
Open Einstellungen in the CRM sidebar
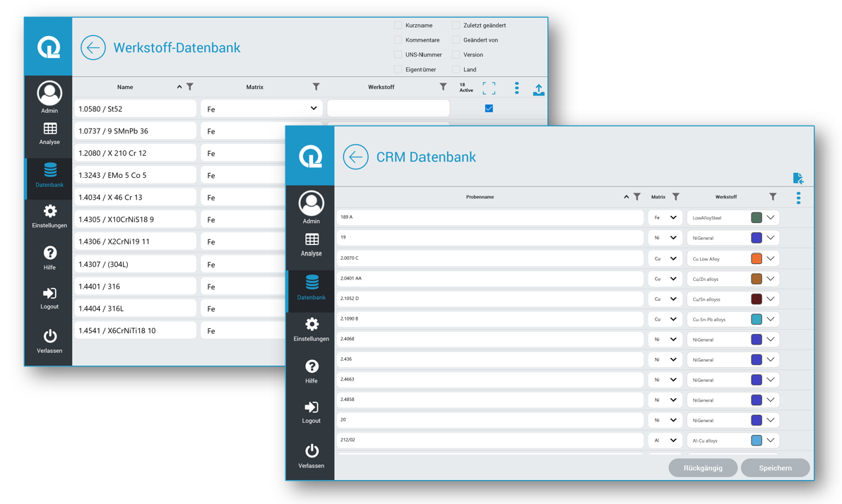click(312, 329)
